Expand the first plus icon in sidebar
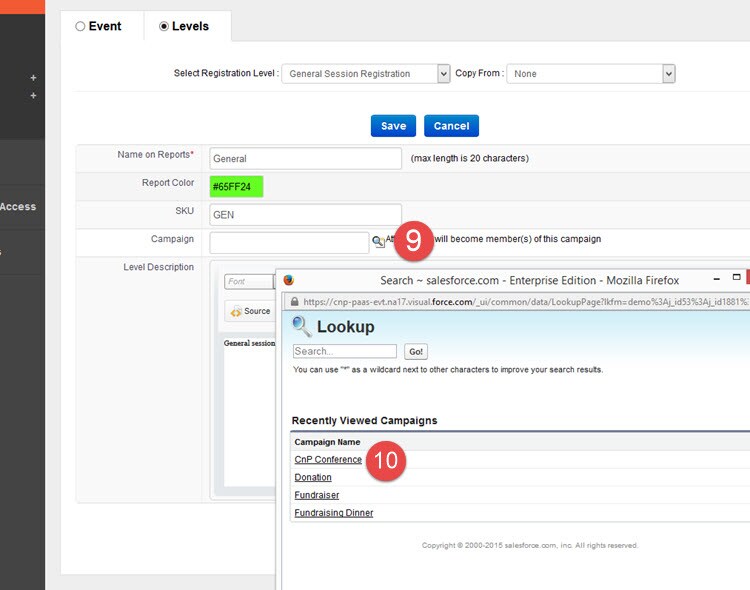This screenshot has width=750, height=590. [33, 78]
